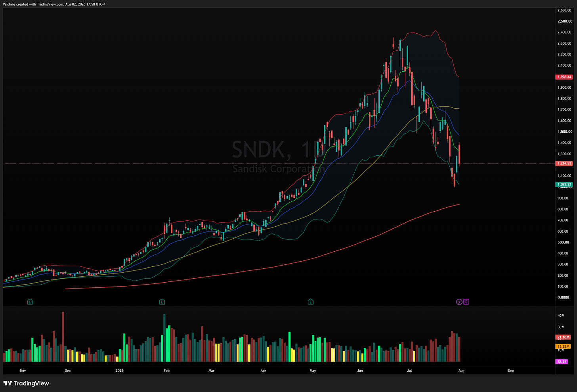Click the 1,300.00 price axis label
This screenshot has width=577, height=392.
pyautogui.click(x=564, y=154)
